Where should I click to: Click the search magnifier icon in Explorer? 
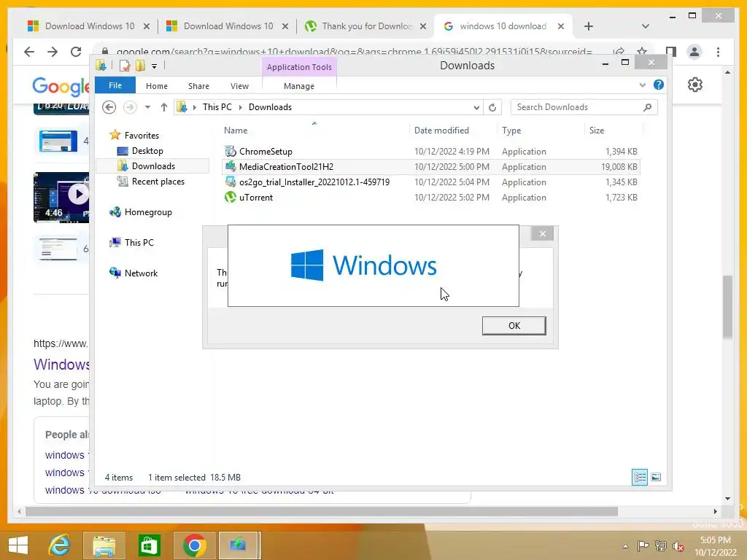tap(647, 107)
